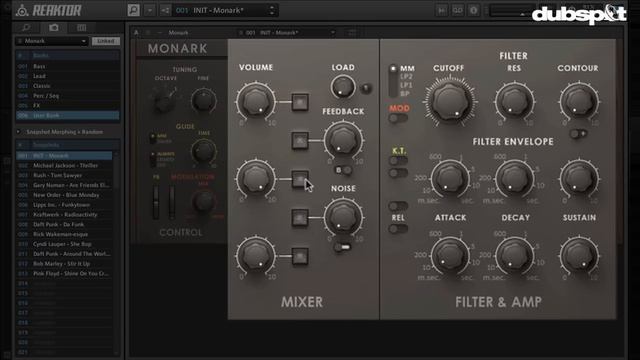Click the Linked button

(x=106, y=41)
